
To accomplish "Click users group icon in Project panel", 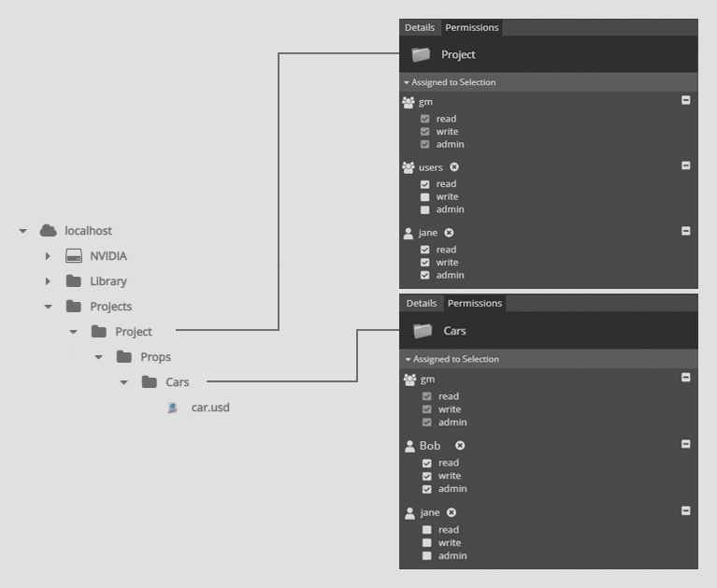I will tap(409, 167).
